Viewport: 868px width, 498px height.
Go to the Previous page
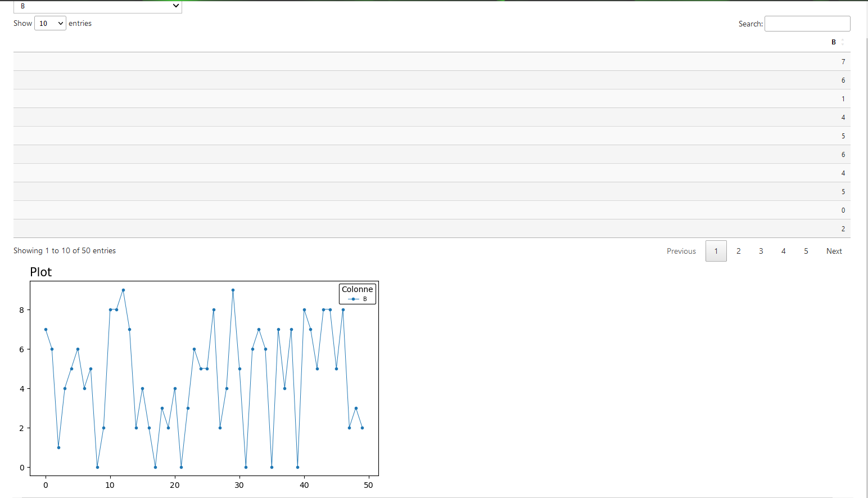681,251
